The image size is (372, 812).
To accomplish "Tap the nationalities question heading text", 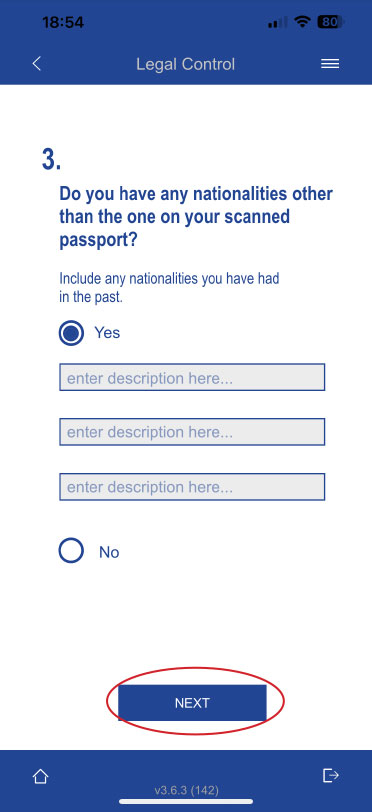I will [196, 217].
